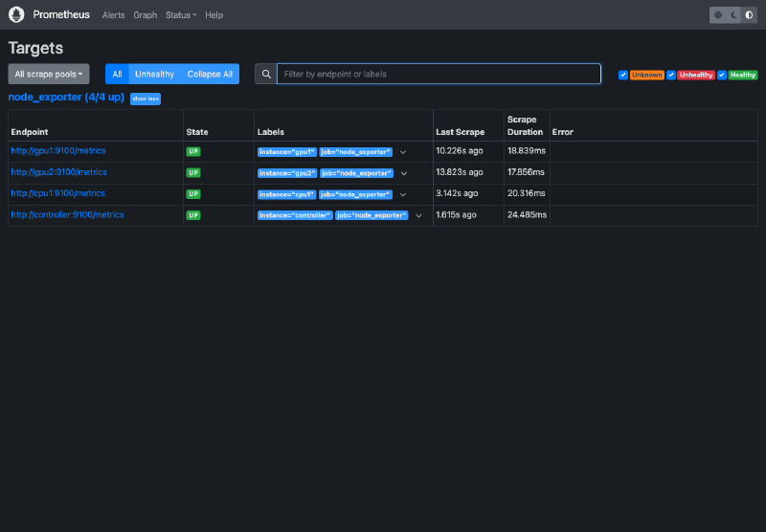
Task: Toggle the Healthy state checkbox
Action: (722, 75)
